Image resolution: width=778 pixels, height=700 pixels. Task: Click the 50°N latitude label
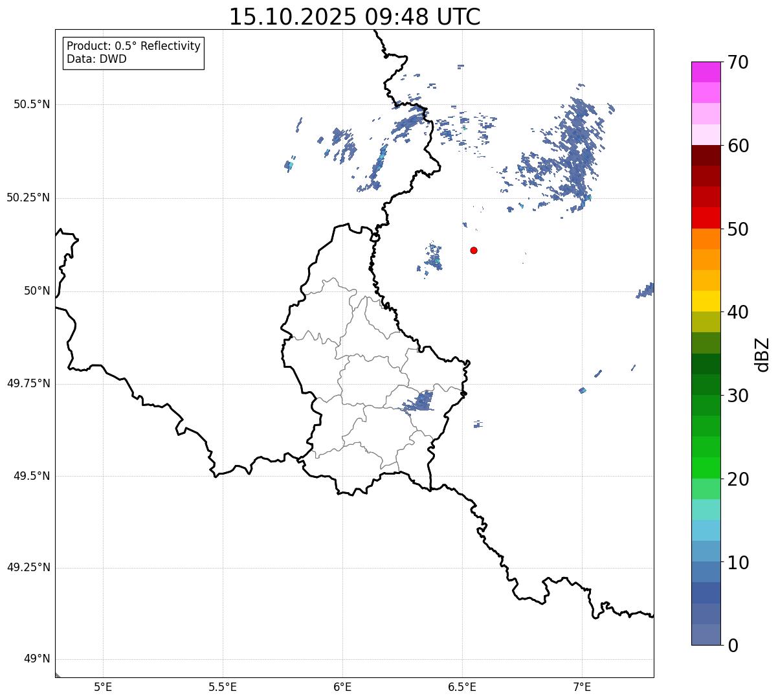click(x=37, y=291)
